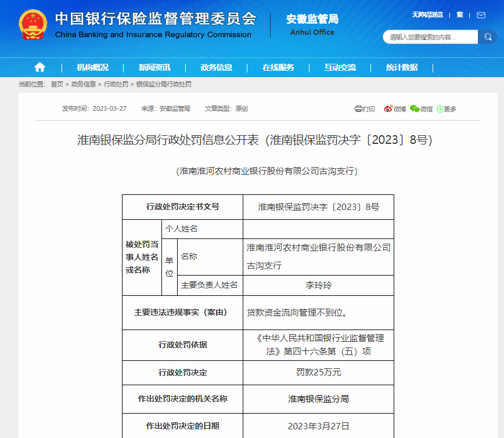The width and height of the screenshot is (504, 438).
Task: Click table cell 行政处罚决定书文号
Action: (182, 207)
